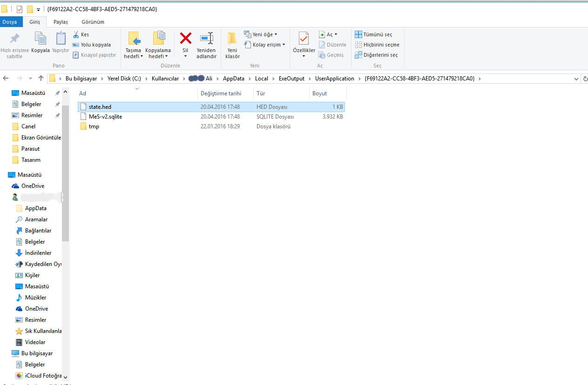Click AppData in address path
This screenshot has width=588, height=385.
coord(234,79)
